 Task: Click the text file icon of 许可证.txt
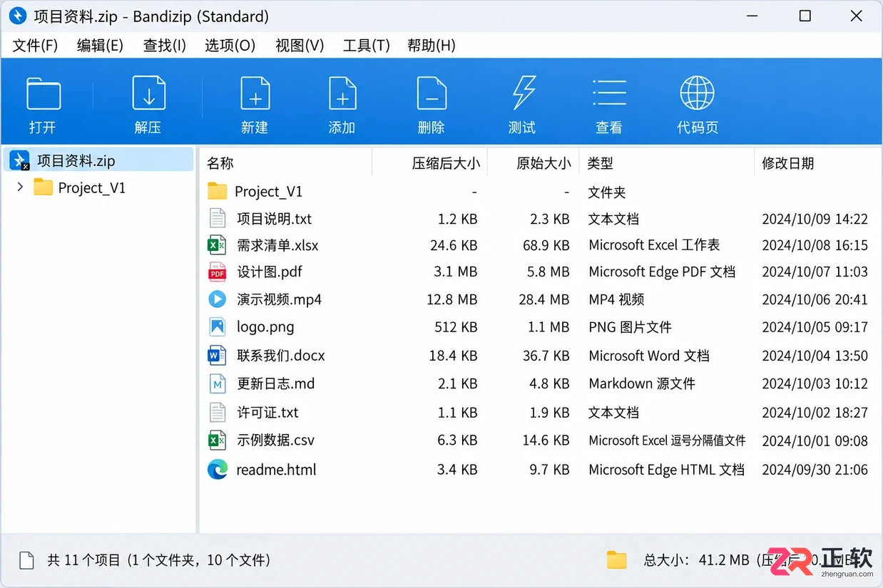click(217, 412)
